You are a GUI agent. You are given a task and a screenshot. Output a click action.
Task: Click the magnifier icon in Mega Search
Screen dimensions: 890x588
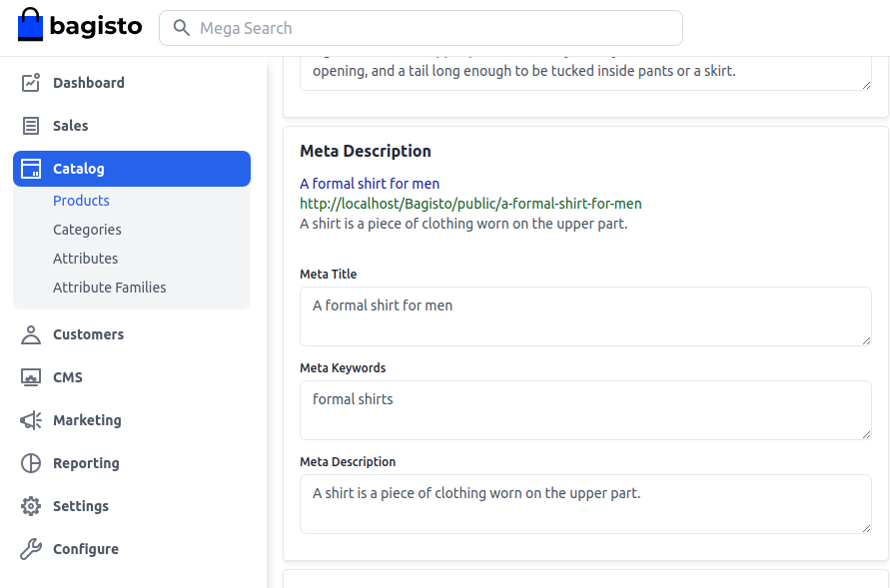pos(181,28)
